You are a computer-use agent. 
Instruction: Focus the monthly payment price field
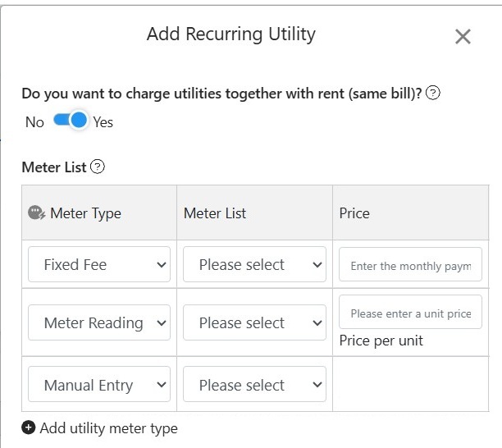click(410, 265)
